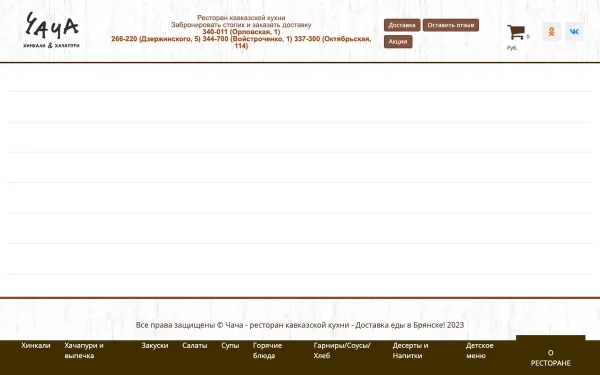This screenshot has height=375, width=600.
Task: Click the Чача restaurant logo
Action: tap(51, 30)
